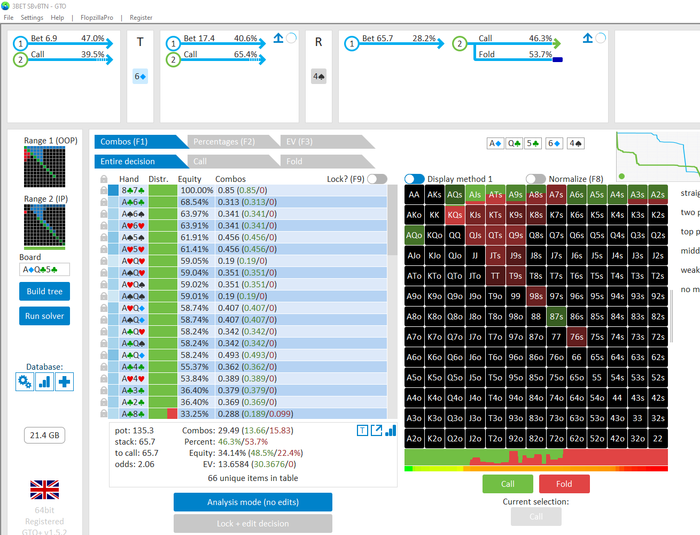This screenshot has height=535, width=700.
Task: Click Equity column header
Action: 190,179
